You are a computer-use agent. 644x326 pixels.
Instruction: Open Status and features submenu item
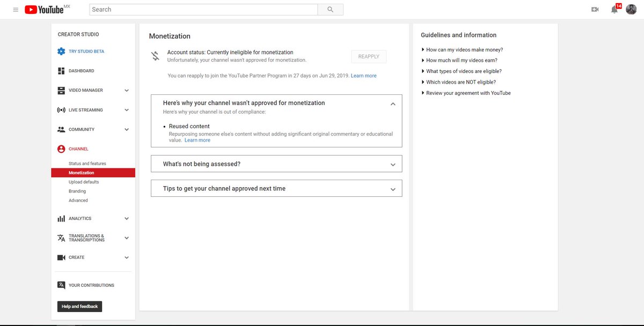[x=87, y=164]
